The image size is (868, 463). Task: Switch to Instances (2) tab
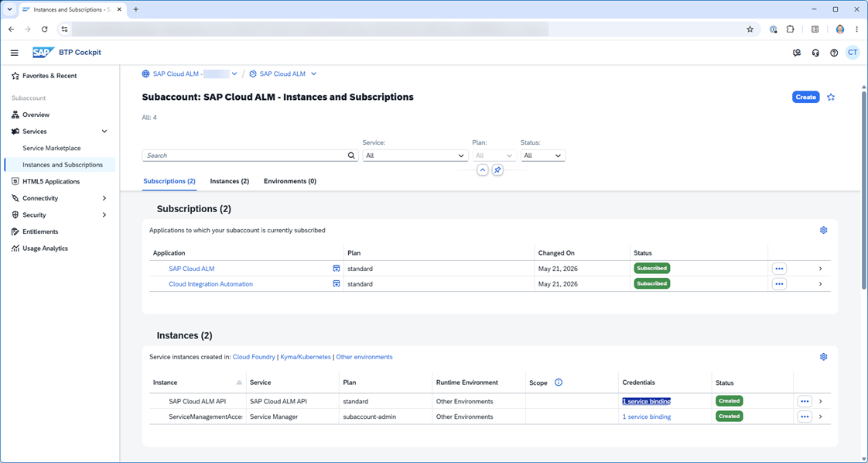230,181
